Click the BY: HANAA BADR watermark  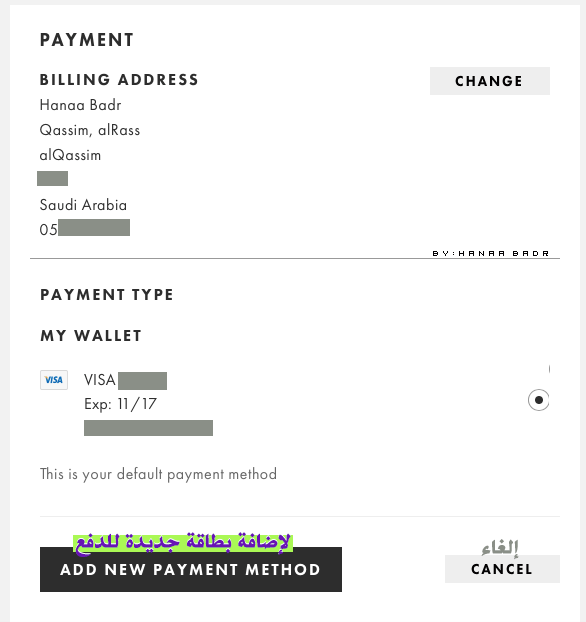point(491,253)
